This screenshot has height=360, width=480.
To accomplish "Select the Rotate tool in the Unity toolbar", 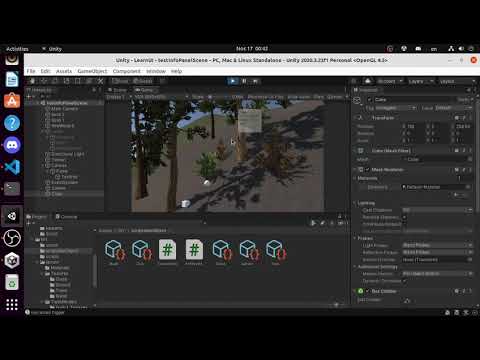I will pos(55,81).
